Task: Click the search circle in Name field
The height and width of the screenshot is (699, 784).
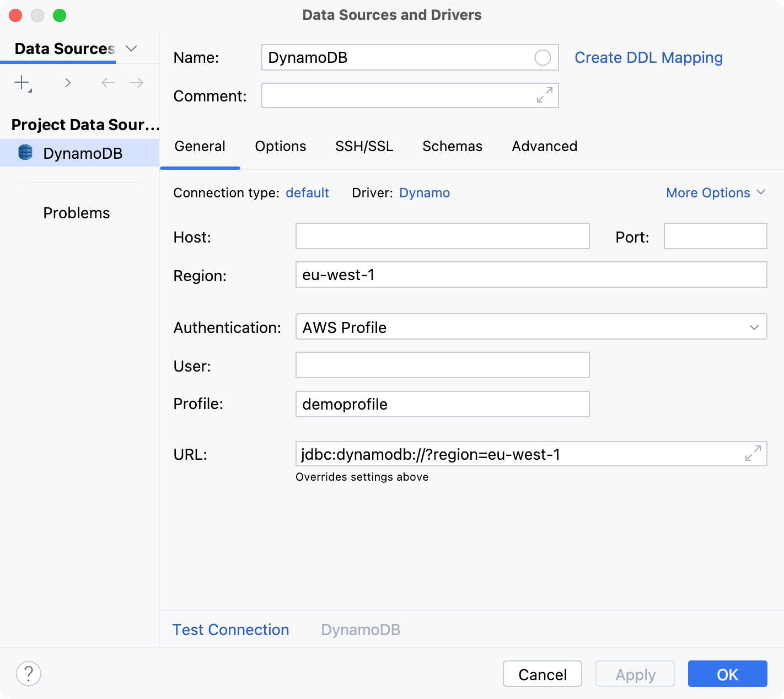Action: click(543, 57)
